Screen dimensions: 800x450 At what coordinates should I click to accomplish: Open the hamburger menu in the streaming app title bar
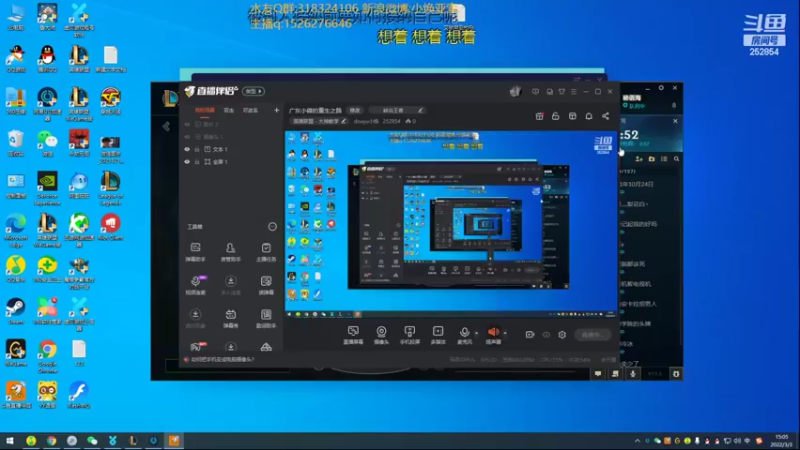click(x=574, y=92)
